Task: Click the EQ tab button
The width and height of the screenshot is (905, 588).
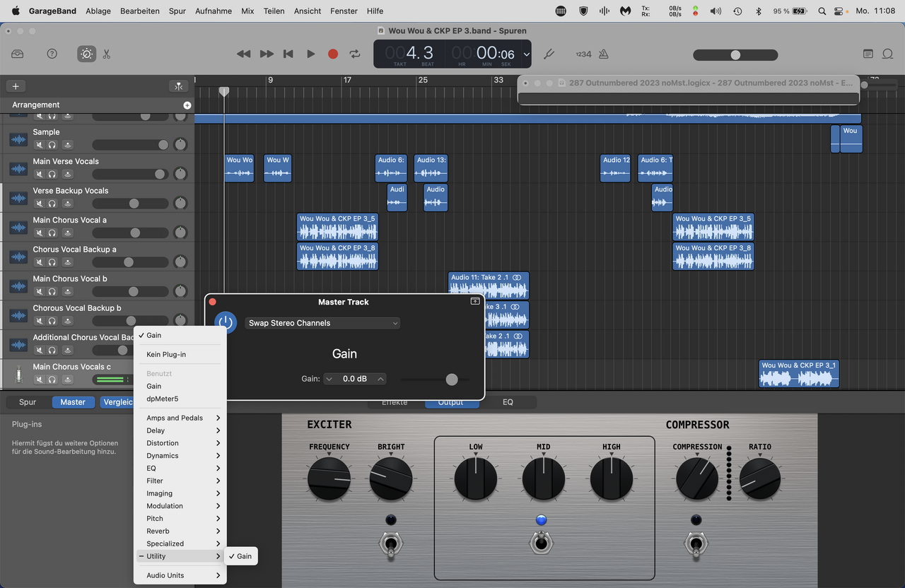Action: click(x=508, y=402)
